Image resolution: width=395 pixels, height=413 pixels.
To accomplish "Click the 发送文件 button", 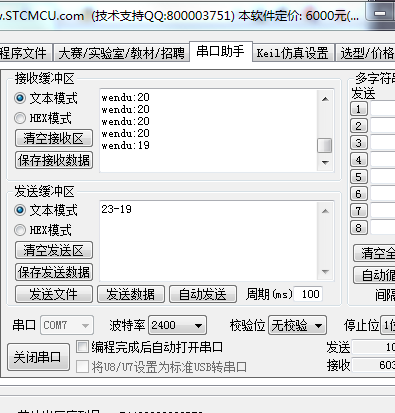I will coord(54,294).
